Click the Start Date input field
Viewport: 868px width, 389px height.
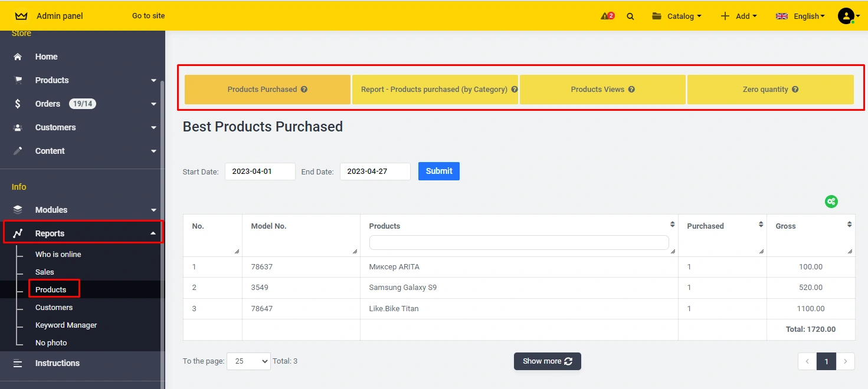tap(260, 172)
